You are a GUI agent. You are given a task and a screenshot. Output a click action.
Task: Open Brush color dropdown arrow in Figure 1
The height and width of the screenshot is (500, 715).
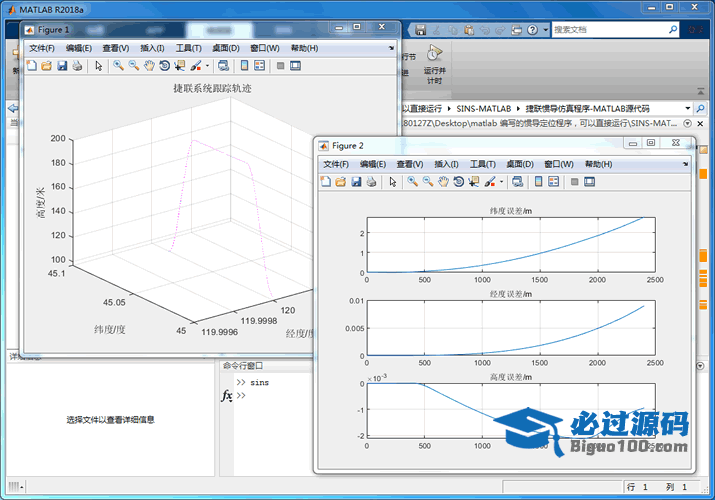207,66
